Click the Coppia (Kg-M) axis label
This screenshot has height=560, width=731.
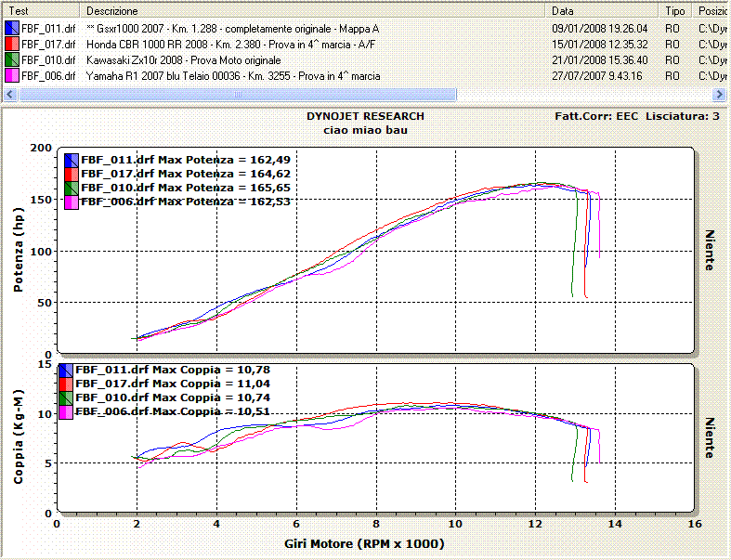tap(19, 436)
